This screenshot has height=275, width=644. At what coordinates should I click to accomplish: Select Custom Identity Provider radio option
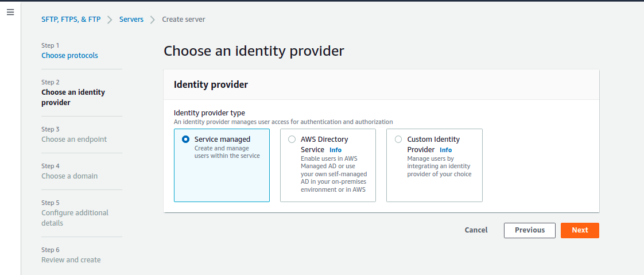(398, 140)
